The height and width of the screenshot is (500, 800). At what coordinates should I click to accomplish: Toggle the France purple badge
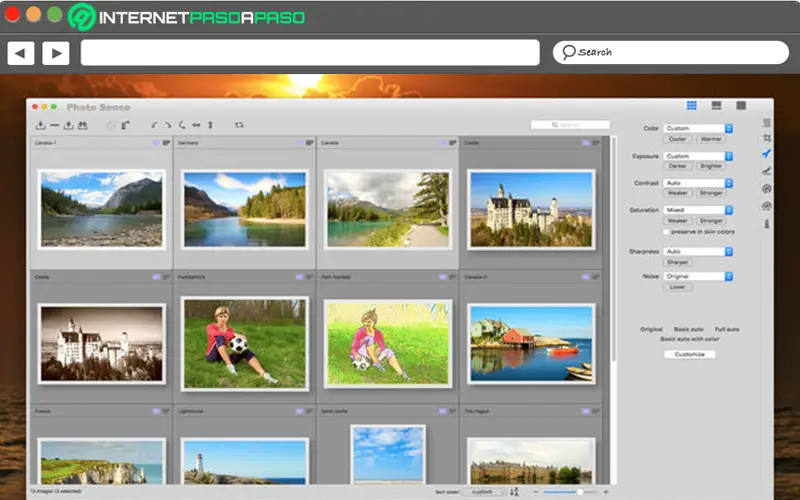[x=156, y=411]
